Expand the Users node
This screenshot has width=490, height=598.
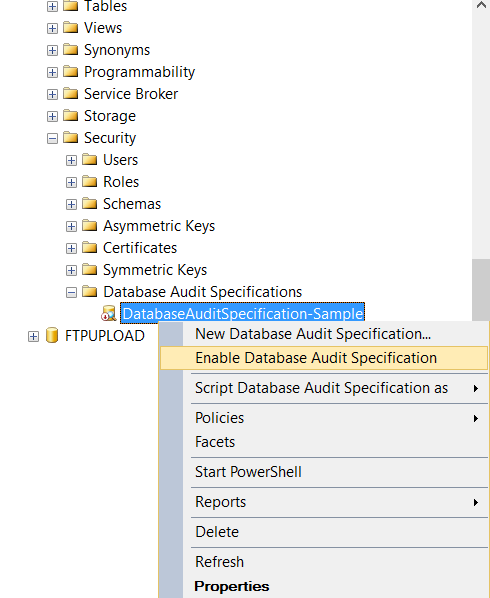pyautogui.click(x=71, y=160)
